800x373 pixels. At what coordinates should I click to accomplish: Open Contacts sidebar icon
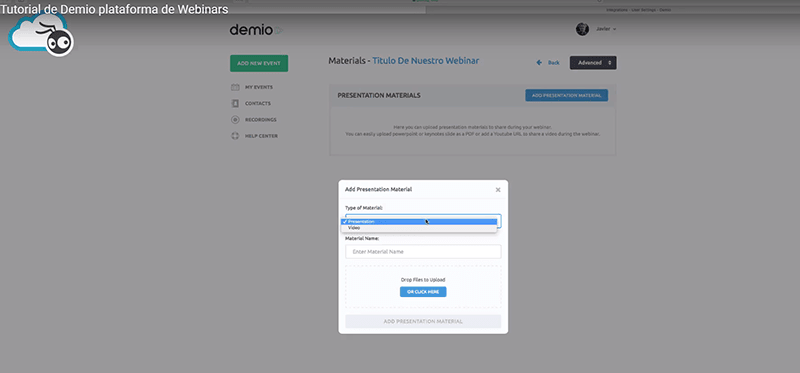point(235,104)
